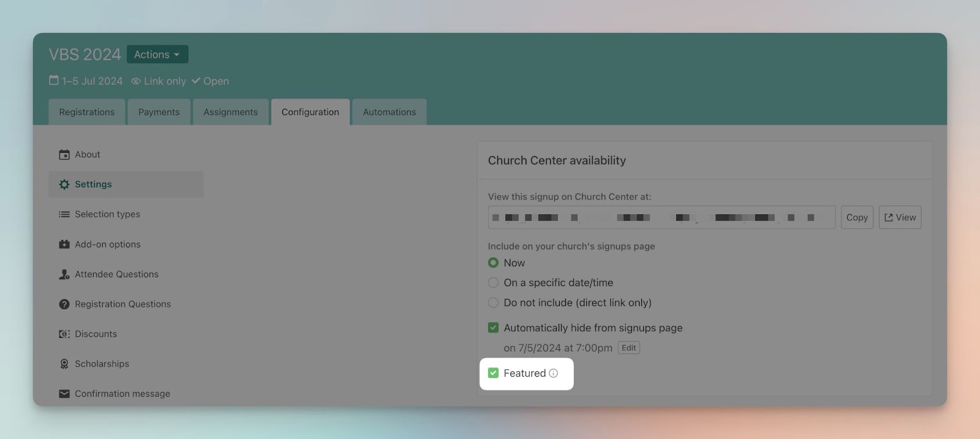Screen dimensions: 980x439
Task: Edit the auto-hide date and time
Action: coord(628,348)
